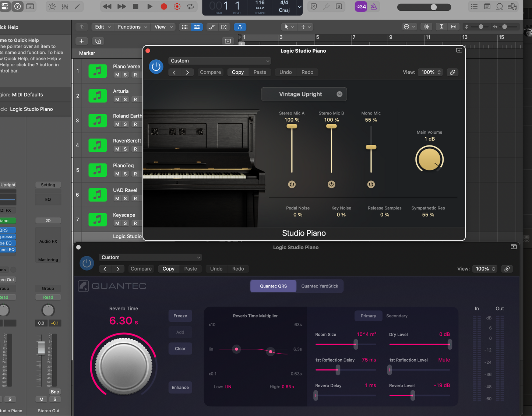
Task: Click the Mono Mic fader handle
Action: [x=371, y=147]
